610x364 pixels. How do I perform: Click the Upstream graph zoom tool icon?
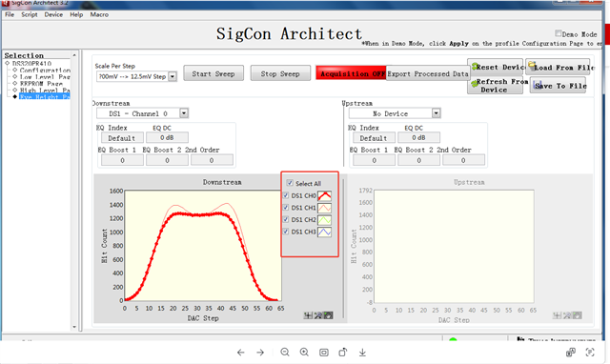point(567,315)
